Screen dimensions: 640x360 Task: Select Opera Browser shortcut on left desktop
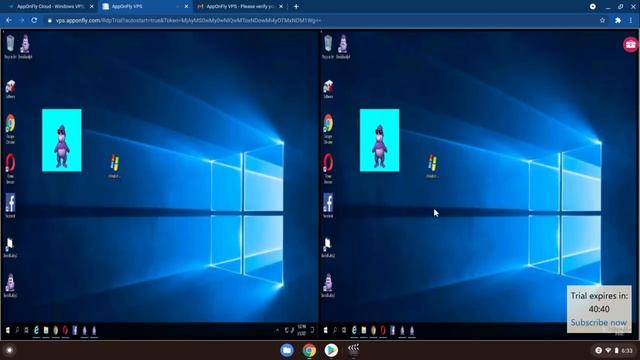click(10, 168)
